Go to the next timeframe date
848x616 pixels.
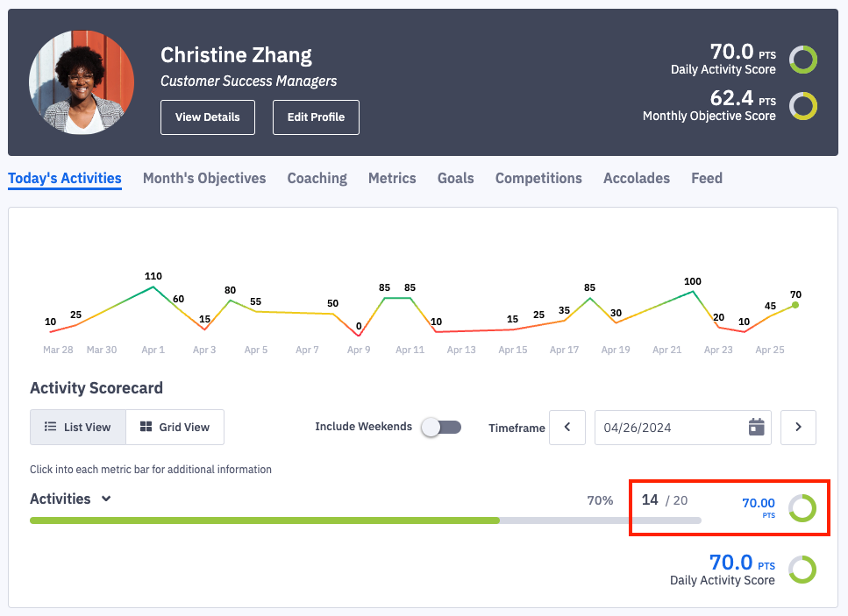[798, 428]
